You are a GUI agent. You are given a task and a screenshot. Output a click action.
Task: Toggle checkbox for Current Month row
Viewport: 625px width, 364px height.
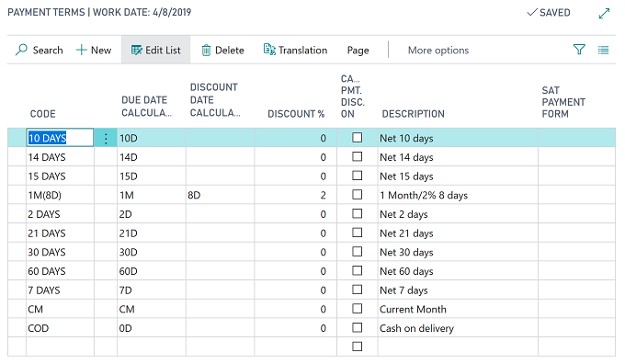358,309
